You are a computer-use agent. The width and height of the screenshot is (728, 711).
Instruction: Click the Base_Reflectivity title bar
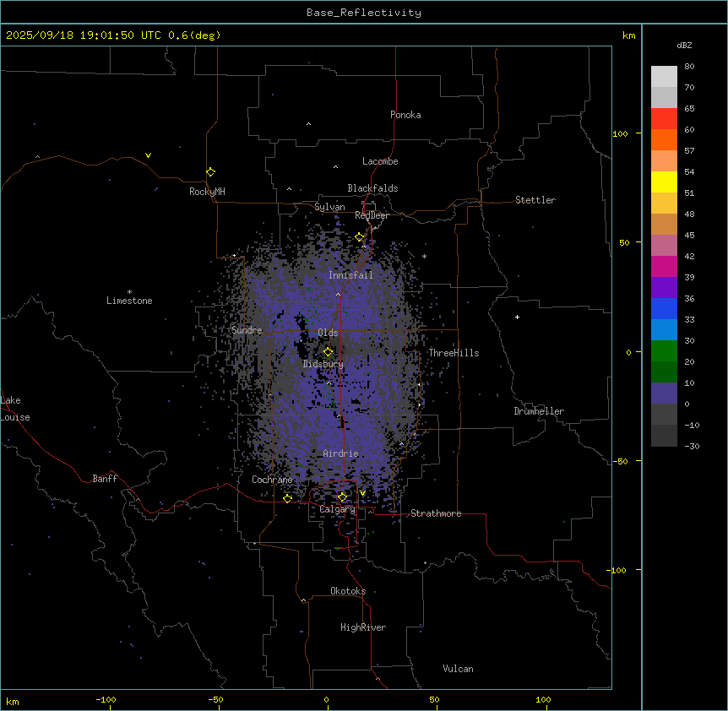pos(363,13)
